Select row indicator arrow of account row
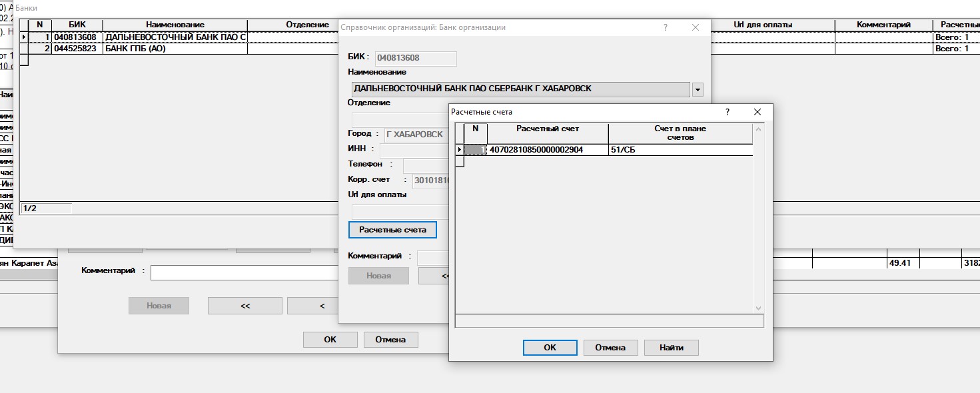The height and width of the screenshot is (393, 980). pyautogui.click(x=460, y=150)
